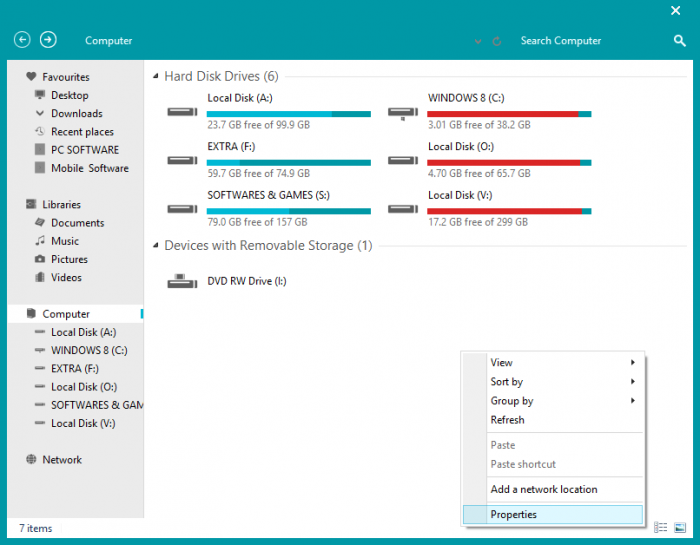Click the Computer address breadcrumb
Image resolution: width=700 pixels, height=545 pixels.
point(108,41)
